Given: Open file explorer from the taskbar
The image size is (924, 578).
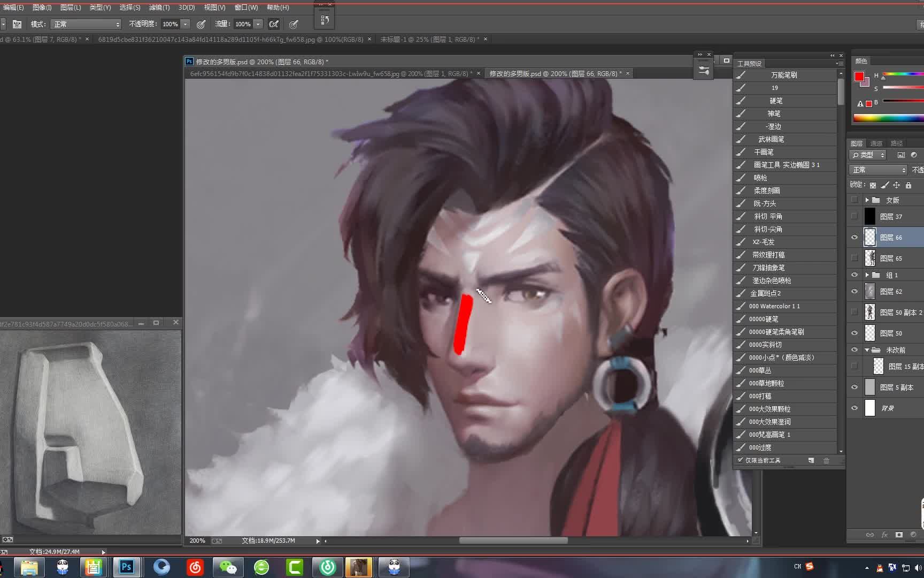Looking at the screenshot, I should (29, 567).
